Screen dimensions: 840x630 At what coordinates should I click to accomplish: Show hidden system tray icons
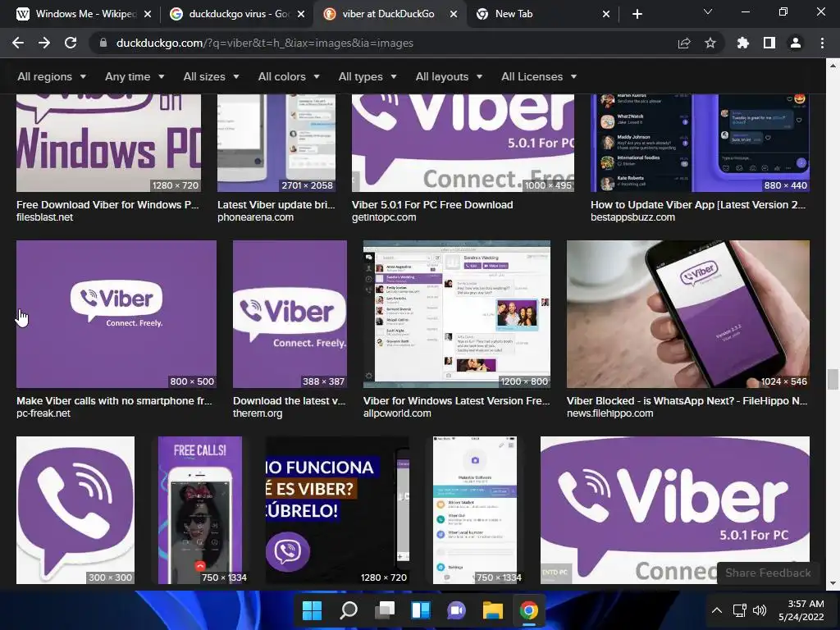tap(717, 610)
